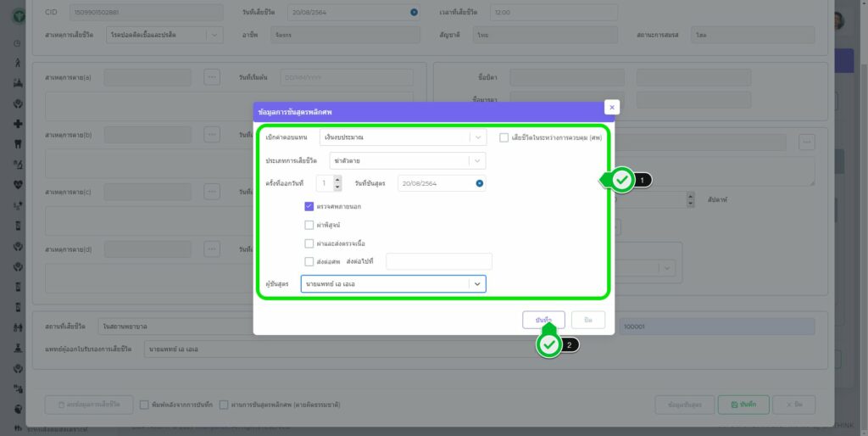Click the ผ่าและส่งตรวจเนื้อ checkbox
868x436 pixels.
pyautogui.click(x=309, y=243)
